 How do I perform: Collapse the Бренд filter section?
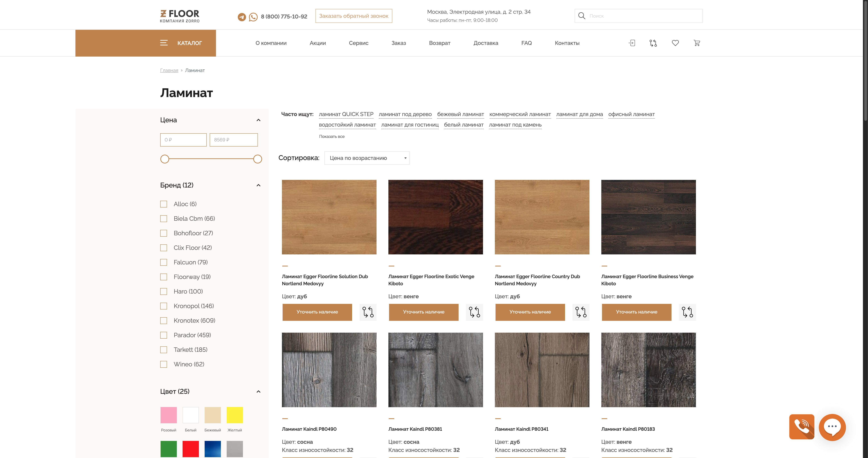(x=258, y=185)
